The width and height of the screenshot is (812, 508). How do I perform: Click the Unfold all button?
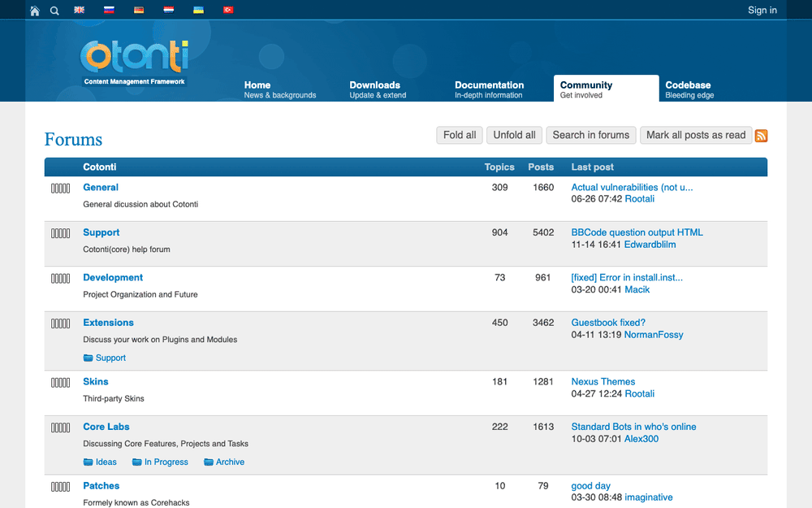pos(514,135)
